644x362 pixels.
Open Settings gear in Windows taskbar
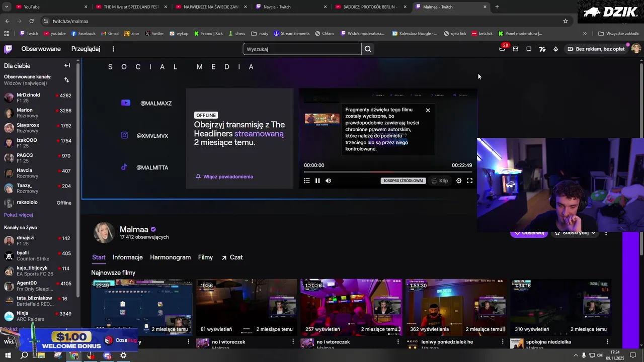(x=123, y=355)
